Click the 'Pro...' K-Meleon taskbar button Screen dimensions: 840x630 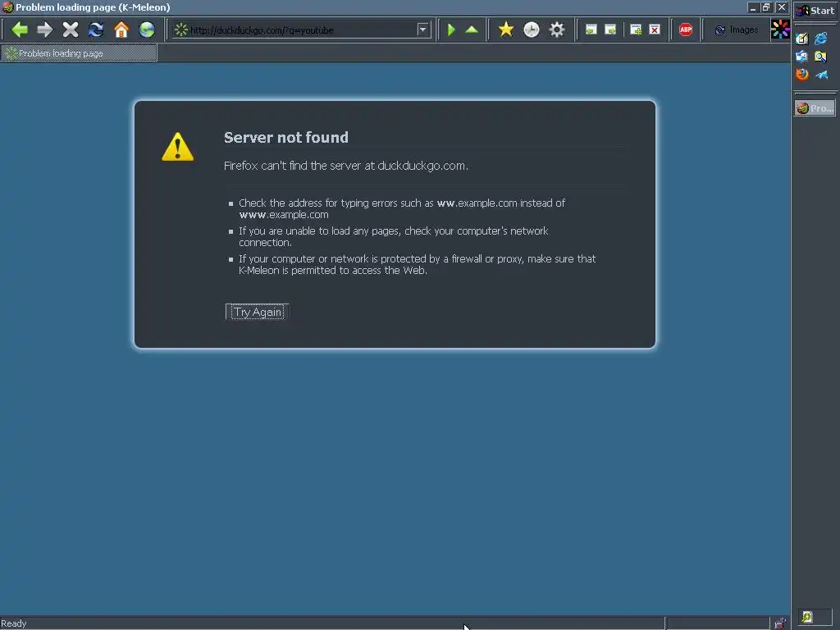click(815, 108)
